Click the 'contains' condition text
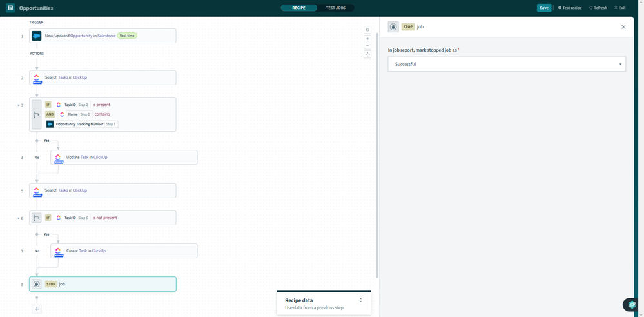 pos(102,114)
